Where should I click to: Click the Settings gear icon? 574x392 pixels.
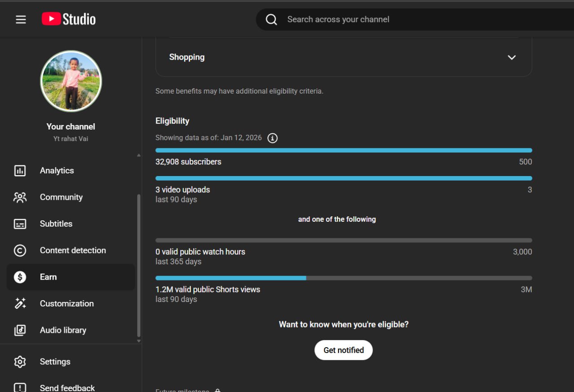pyautogui.click(x=20, y=362)
